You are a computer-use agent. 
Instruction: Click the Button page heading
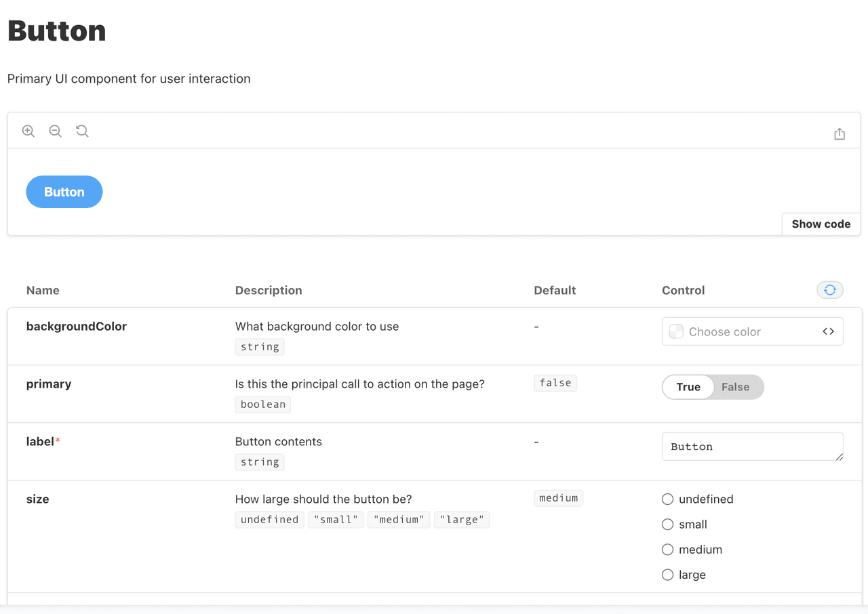point(57,31)
